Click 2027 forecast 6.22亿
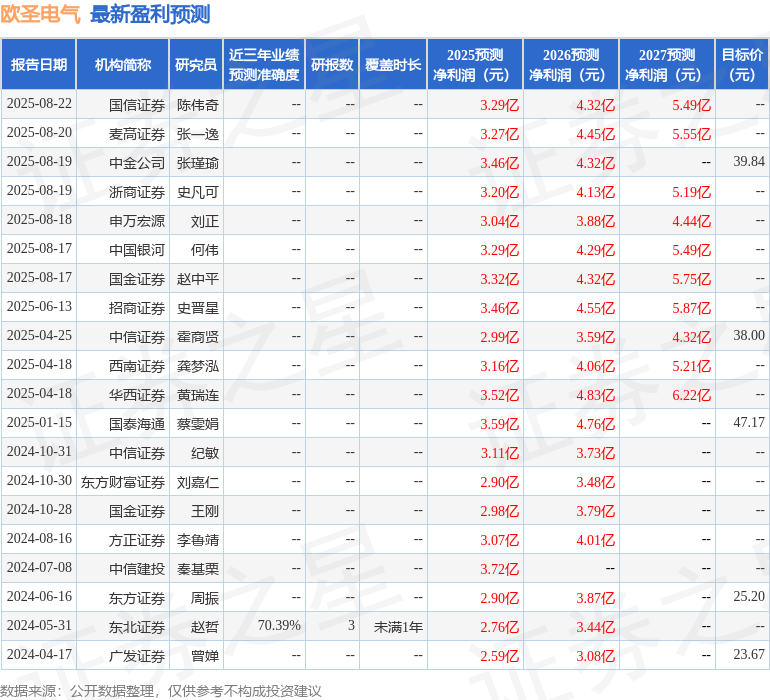 pyautogui.click(x=691, y=395)
